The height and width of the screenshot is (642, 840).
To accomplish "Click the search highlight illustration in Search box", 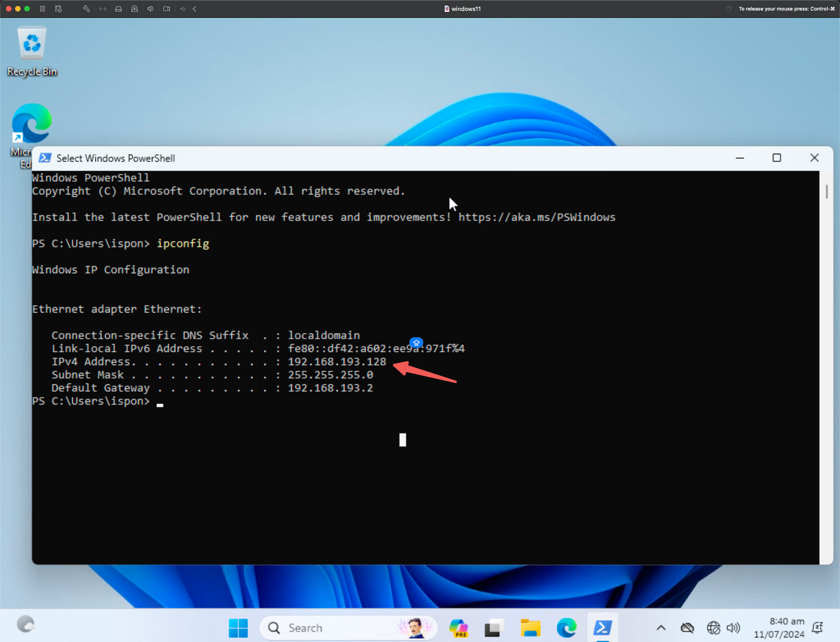I will point(415,628).
